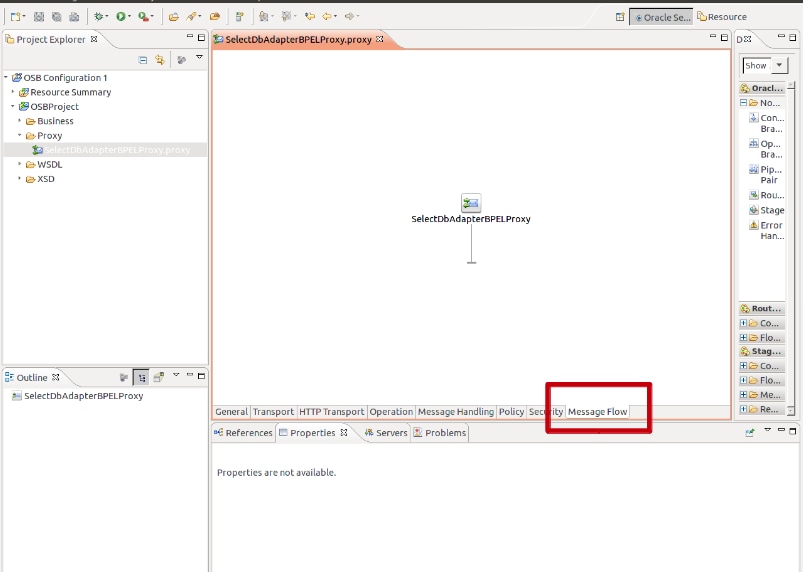Click the SelectDbAdapterBPELProxy node icon on canvas

pos(471,203)
